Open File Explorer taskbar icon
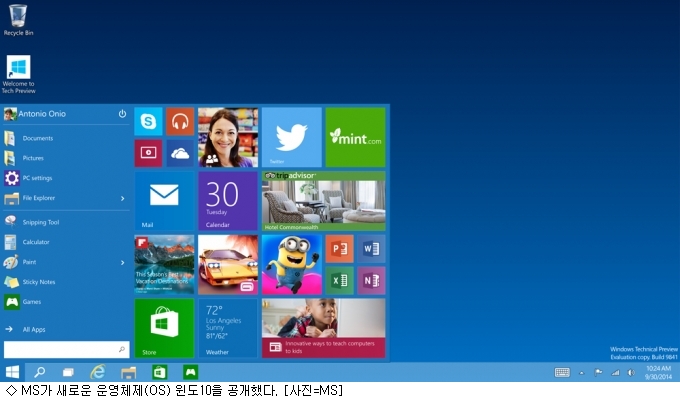This screenshot has width=680, height=402. point(129,372)
